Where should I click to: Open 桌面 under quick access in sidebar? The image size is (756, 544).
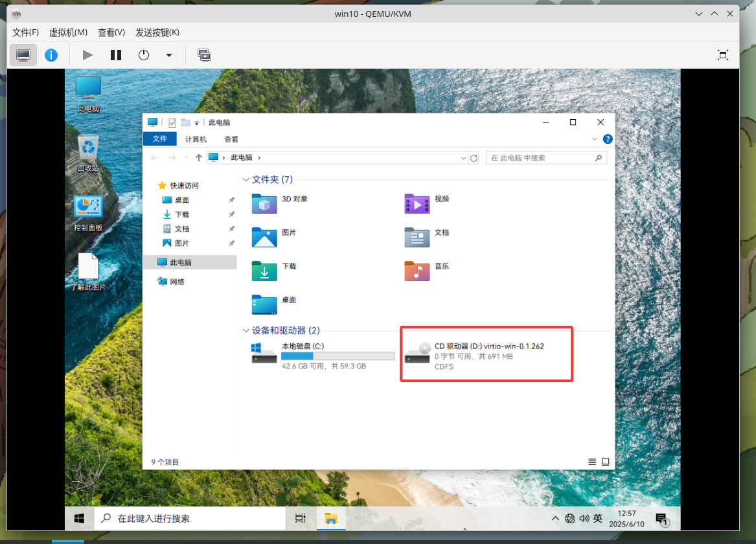click(176, 200)
